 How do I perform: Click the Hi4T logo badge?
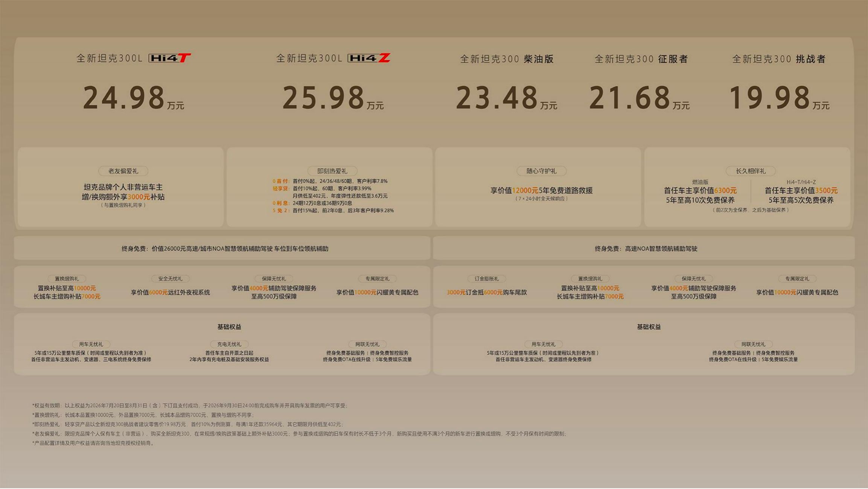(170, 58)
